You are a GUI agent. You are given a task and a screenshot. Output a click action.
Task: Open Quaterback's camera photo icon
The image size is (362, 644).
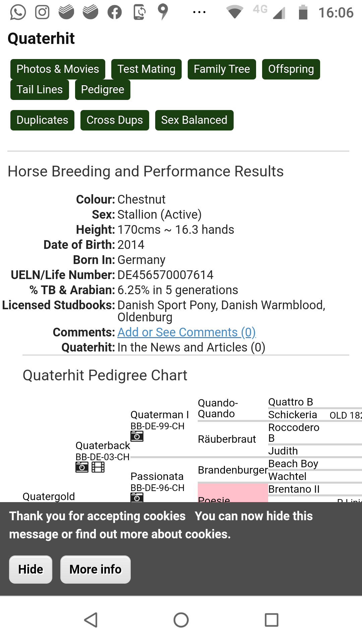tap(82, 467)
